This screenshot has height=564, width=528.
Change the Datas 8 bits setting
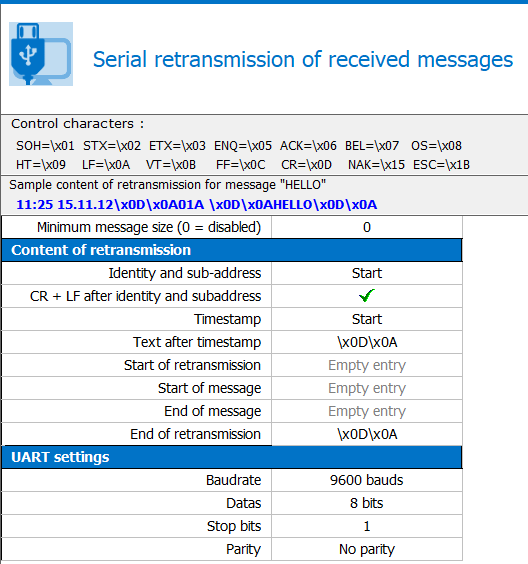point(367,503)
